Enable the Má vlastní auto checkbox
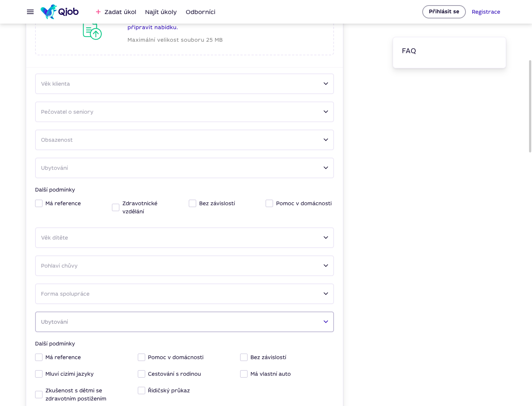This screenshot has width=532, height=406. point(244,374)
